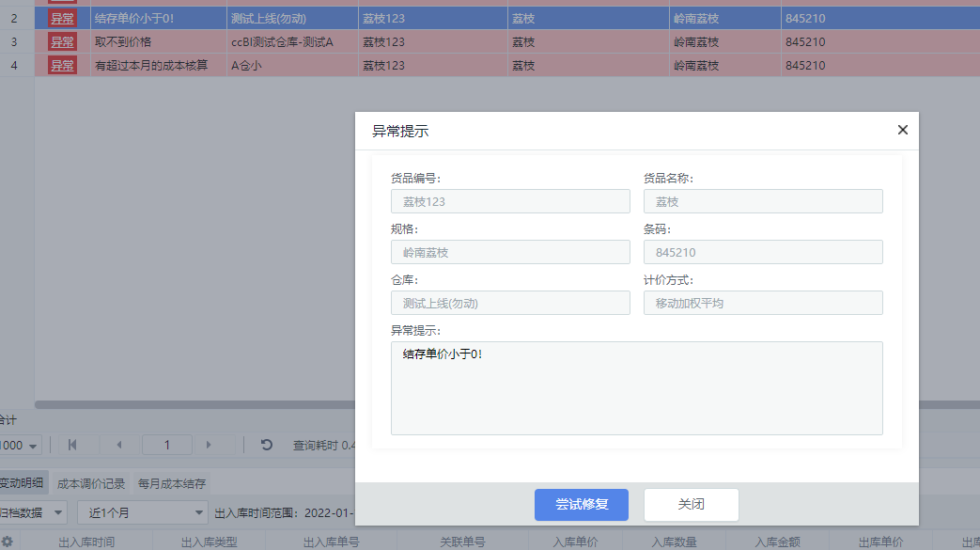Click the settings gear icon in grid

[7, 542]
